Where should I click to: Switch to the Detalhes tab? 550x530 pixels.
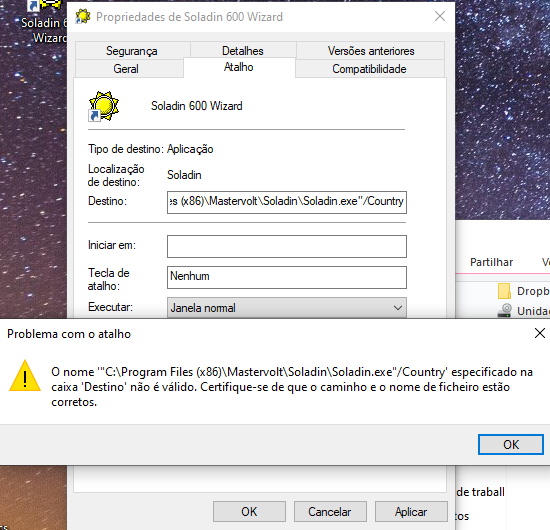coord(243,51)
